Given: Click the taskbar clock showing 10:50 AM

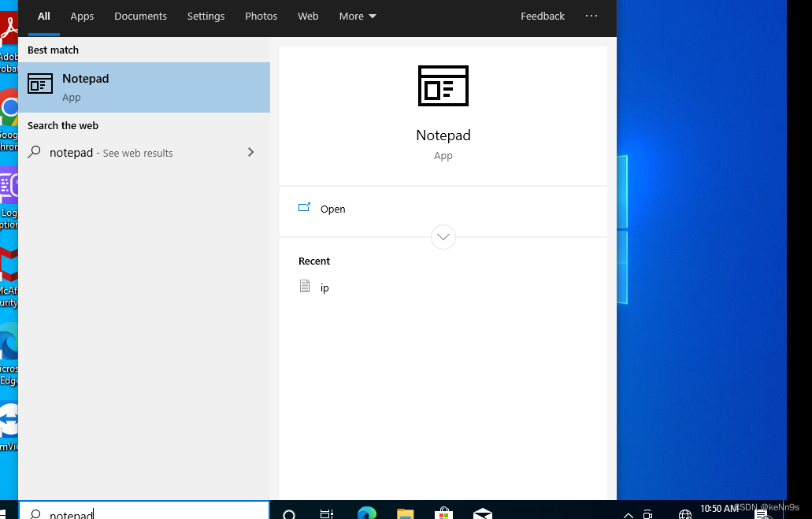Looking at the screenshot, I should click(719, 508).
